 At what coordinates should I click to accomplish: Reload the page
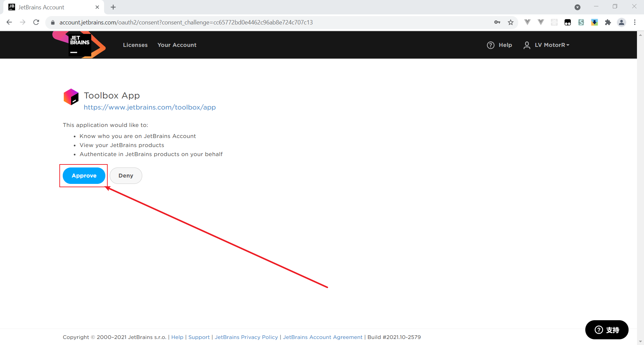tap(36, 22)
